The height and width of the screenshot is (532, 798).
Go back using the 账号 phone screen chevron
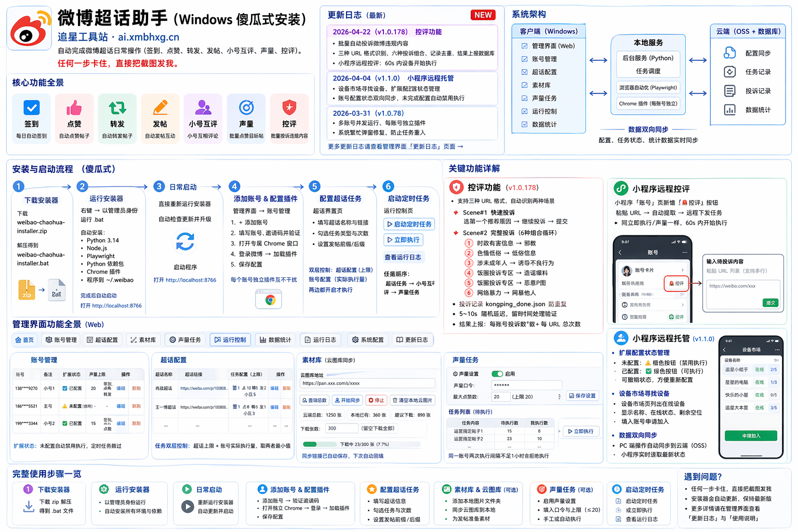click(x=620, y=252)
